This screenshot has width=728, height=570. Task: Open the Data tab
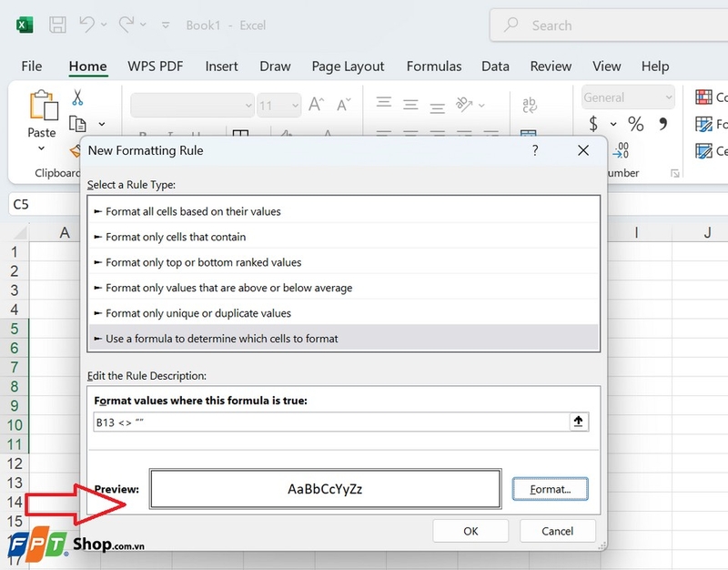(x=495, y=66)
